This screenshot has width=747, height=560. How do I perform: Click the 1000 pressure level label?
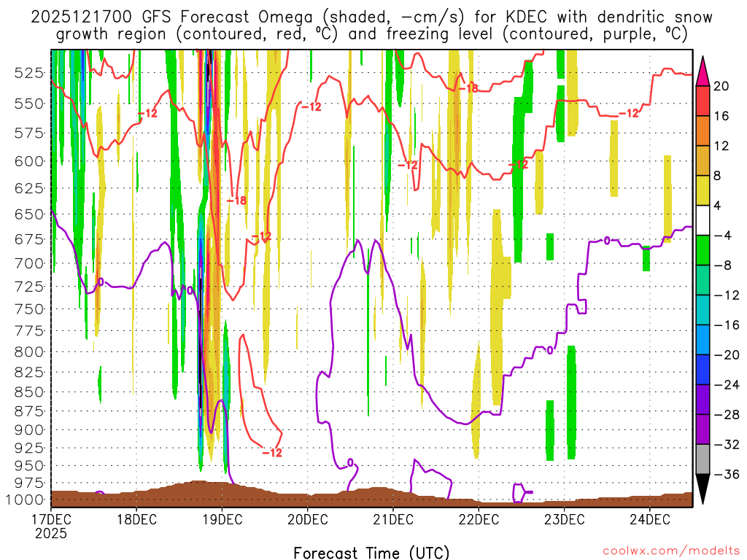[x=25, y=499]
